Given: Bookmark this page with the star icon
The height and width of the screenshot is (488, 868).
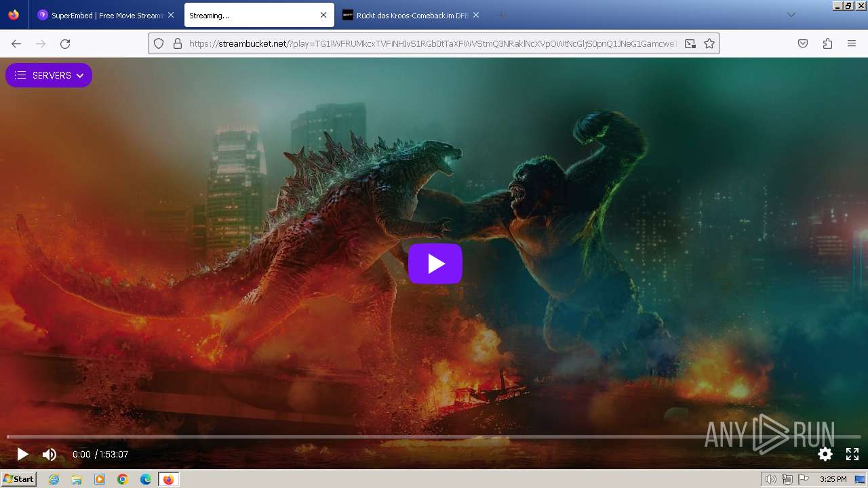Looking at the screenshot, I should coord(709,43).
